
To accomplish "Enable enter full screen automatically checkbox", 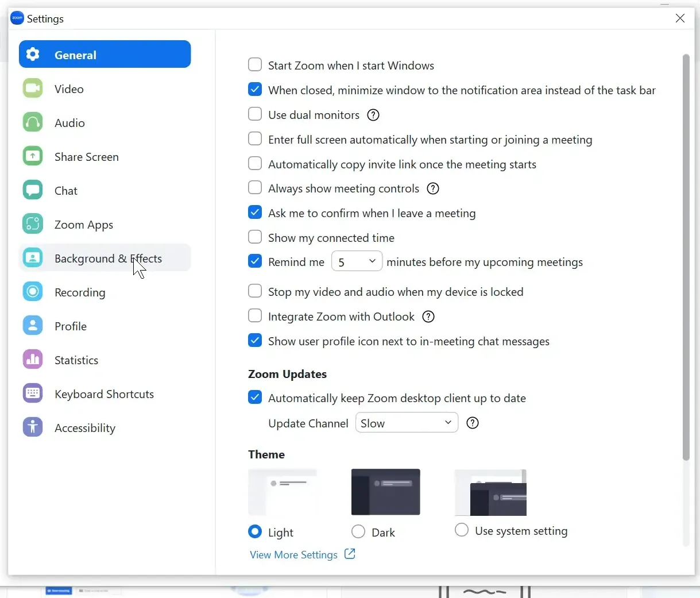I will pos(255,138).
